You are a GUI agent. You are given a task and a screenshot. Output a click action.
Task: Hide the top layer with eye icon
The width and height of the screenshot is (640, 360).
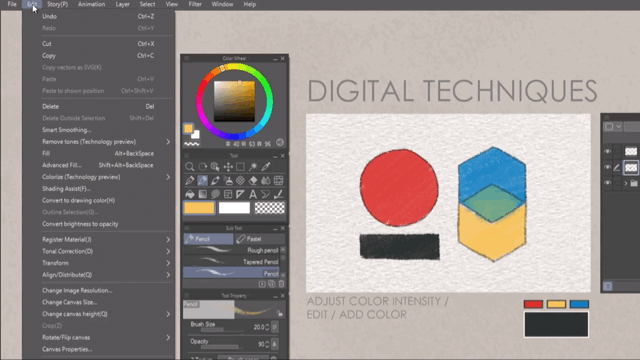607,151
